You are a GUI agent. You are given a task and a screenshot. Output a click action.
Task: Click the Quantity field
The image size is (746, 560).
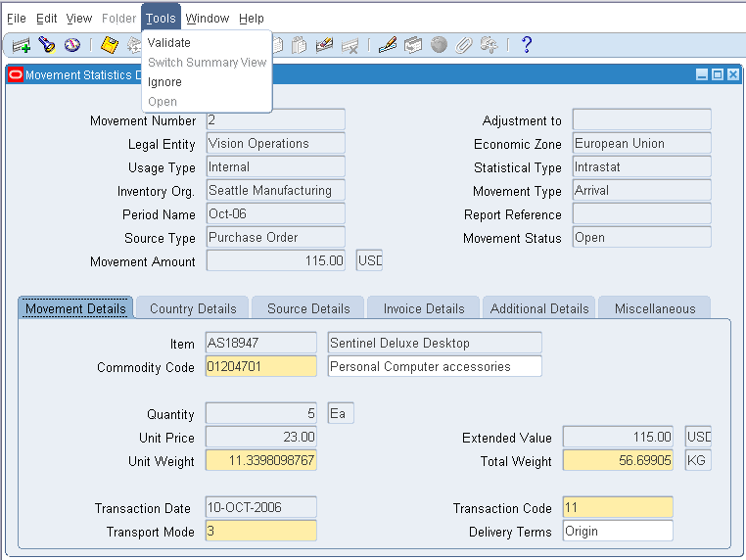pyautogui.click(x=261, y=413)
